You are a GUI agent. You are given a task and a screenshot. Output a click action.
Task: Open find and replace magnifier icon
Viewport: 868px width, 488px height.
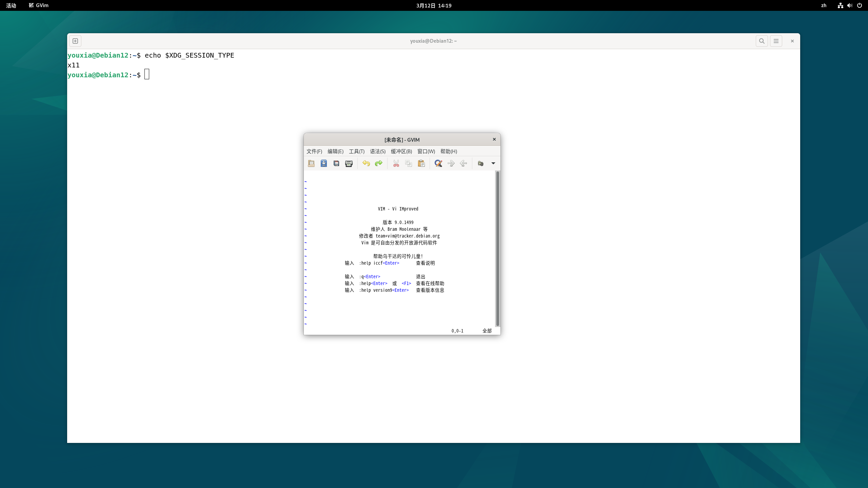(438, 163)
